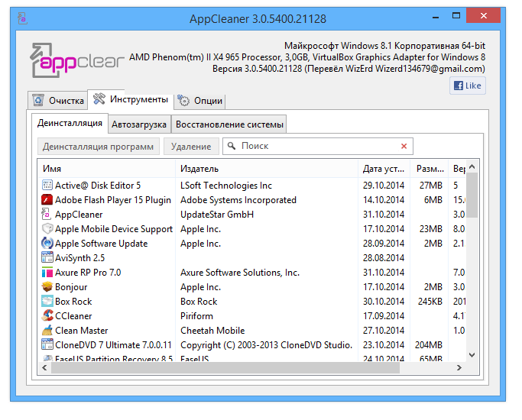Click the appclear logo
The image size is (522, 420).
tap(76, 60)
